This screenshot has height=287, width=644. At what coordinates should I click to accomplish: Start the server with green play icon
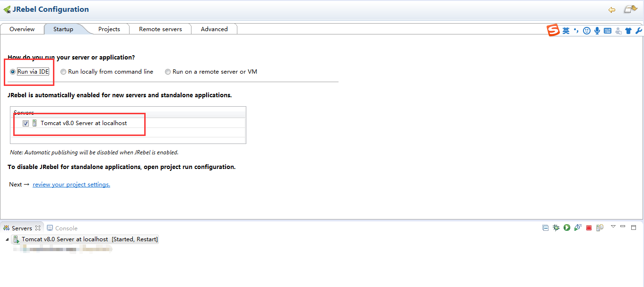[x=566, y=228]
